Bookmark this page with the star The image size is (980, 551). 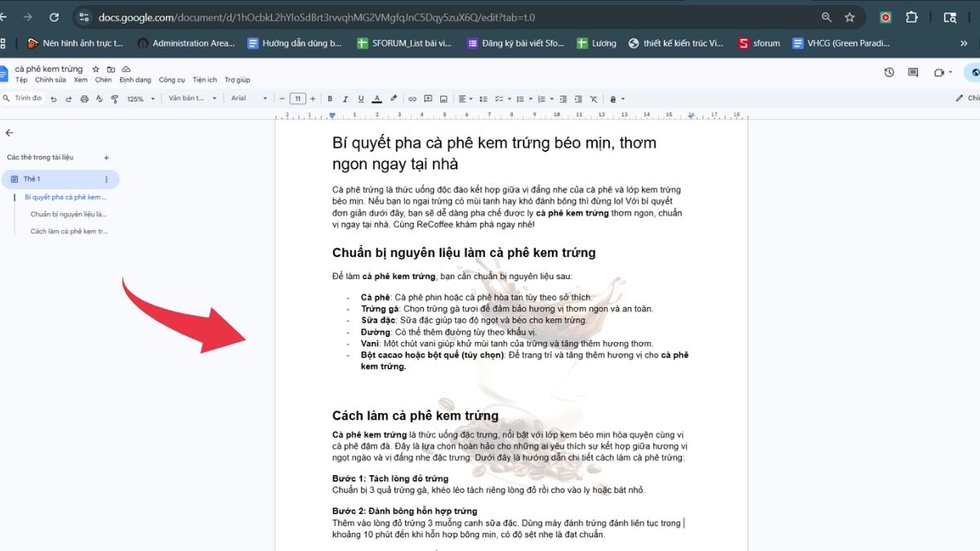point(849,17)
